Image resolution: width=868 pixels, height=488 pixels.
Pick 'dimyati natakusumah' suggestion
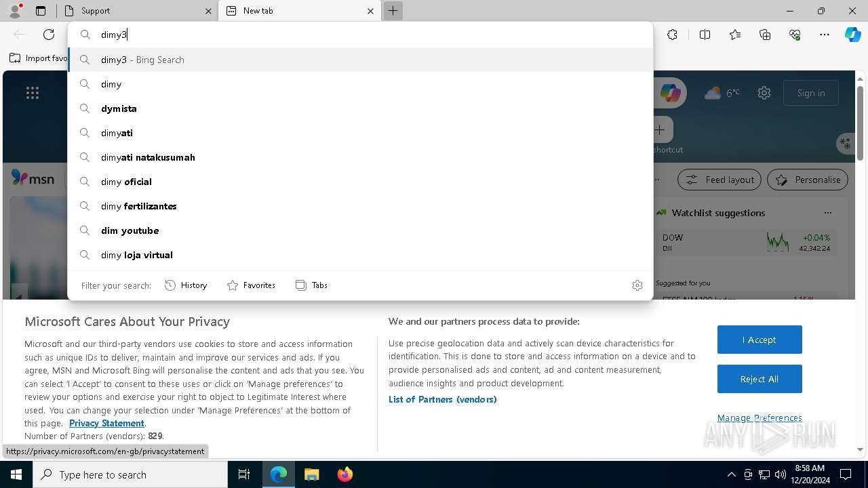360,157
